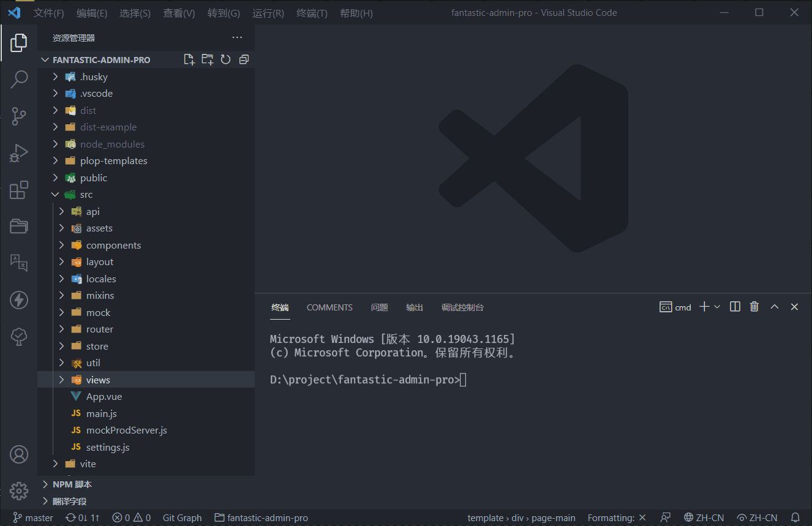Open Source Control view in activity bar
812x526 pixels.
[x=19, y=116]
